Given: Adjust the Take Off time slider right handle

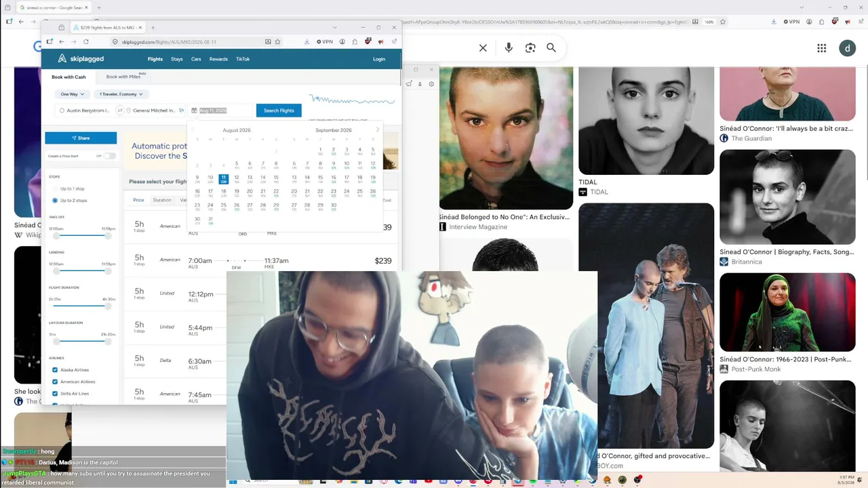Looking at the screenshot, I should point(108,235).
